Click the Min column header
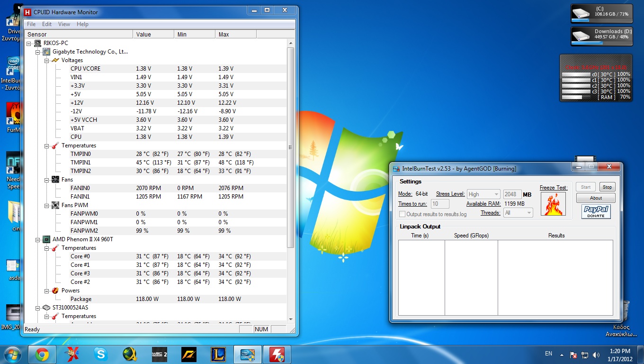This screenshot has height=364, width=644. pyautogui.click(x=195, y=34)
